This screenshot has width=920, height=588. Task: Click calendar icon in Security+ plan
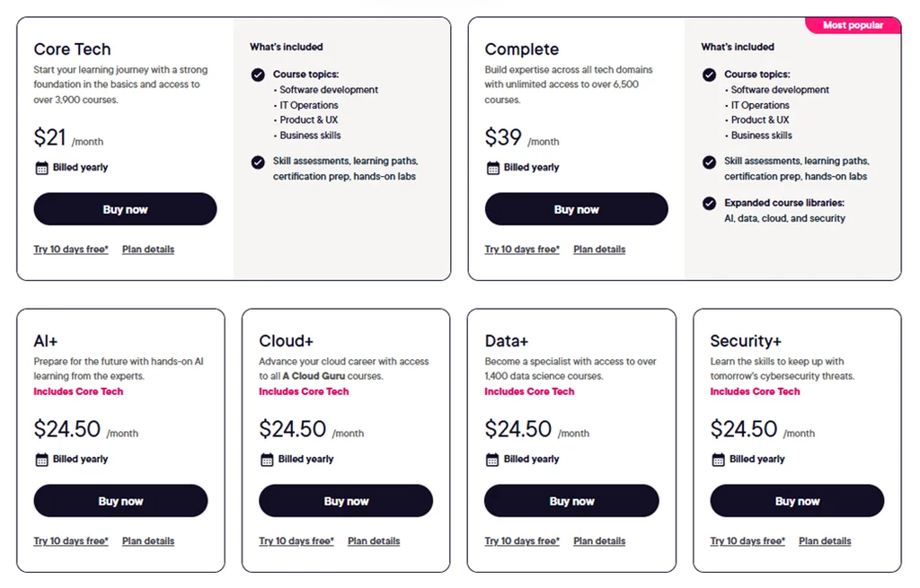tap(718, 460)
